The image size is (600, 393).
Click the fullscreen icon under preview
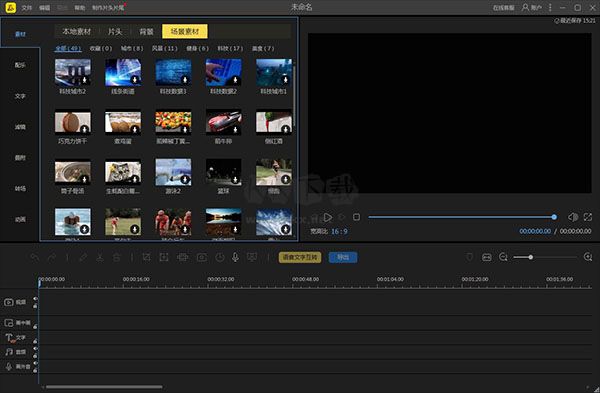click(x=588, y=217)
